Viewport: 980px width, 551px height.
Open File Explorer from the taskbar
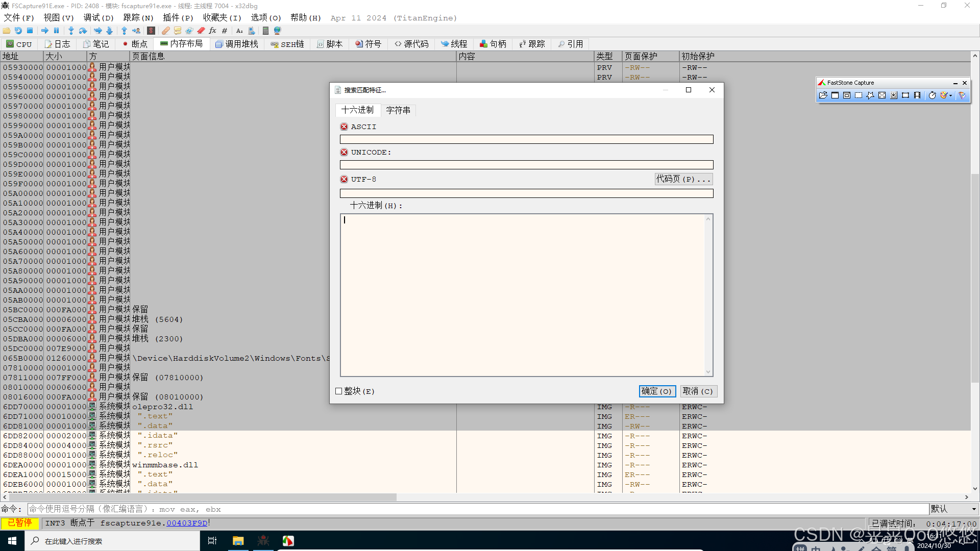tap(238, 541)
